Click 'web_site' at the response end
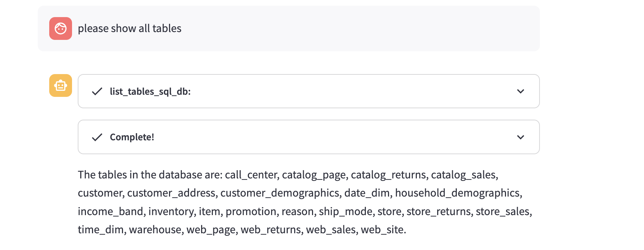Image resolution: width=644 pixels, height=250 pixels. (382, 230)
